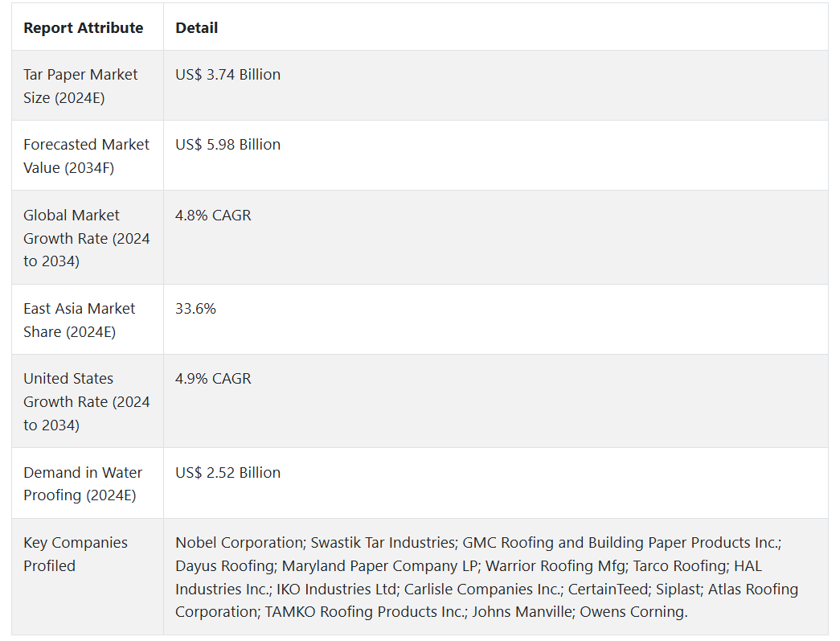Image resolution: width=840 pixels, height=641 pixels.
Task: Select the United States Growth Rate cell
Action: (86, 401)
